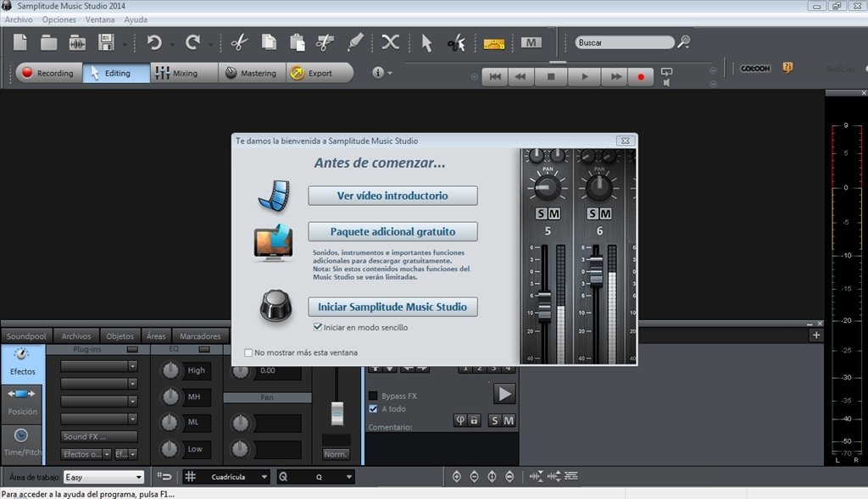Screen dimensions: 868x499
Task: Expand the fourth plug-in slot dropdown
Action: 132,419
